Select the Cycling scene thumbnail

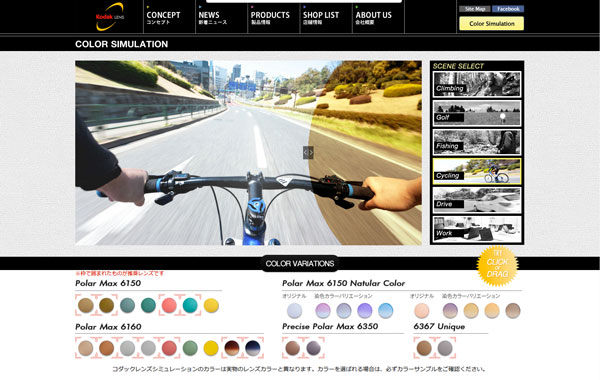pos(477,171)
